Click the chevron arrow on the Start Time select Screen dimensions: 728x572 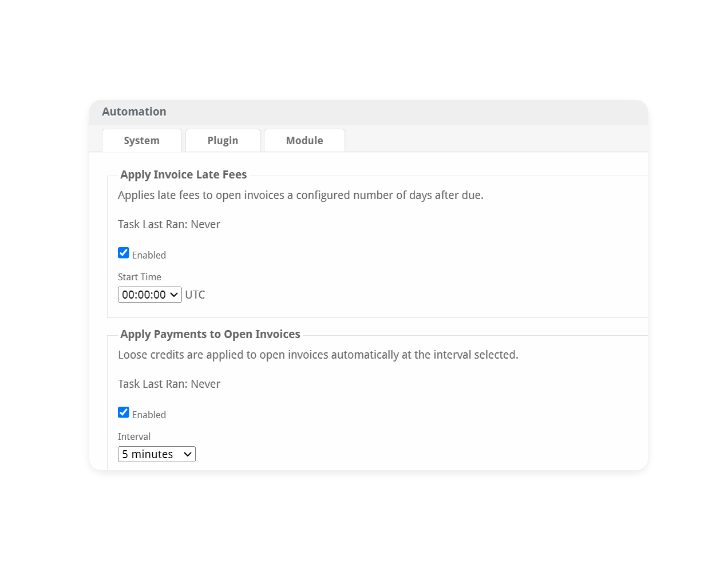pos(174,295)
